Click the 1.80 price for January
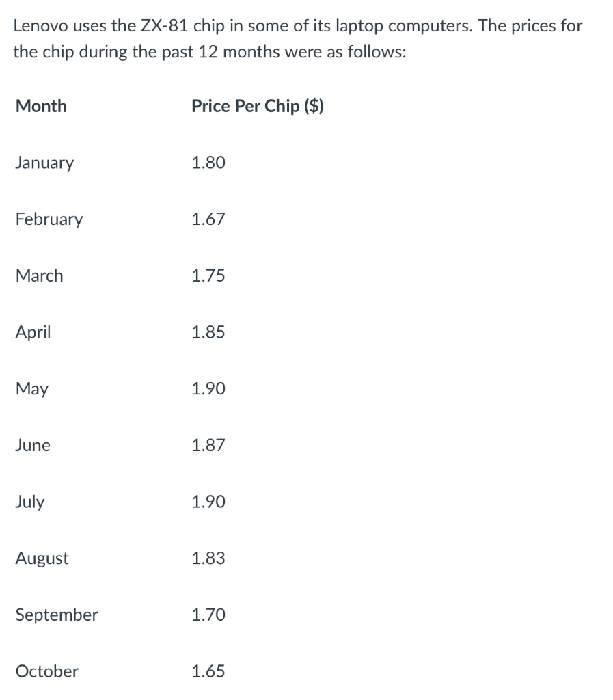This screenshot has width=613, height=700. (x=208, y=163)
